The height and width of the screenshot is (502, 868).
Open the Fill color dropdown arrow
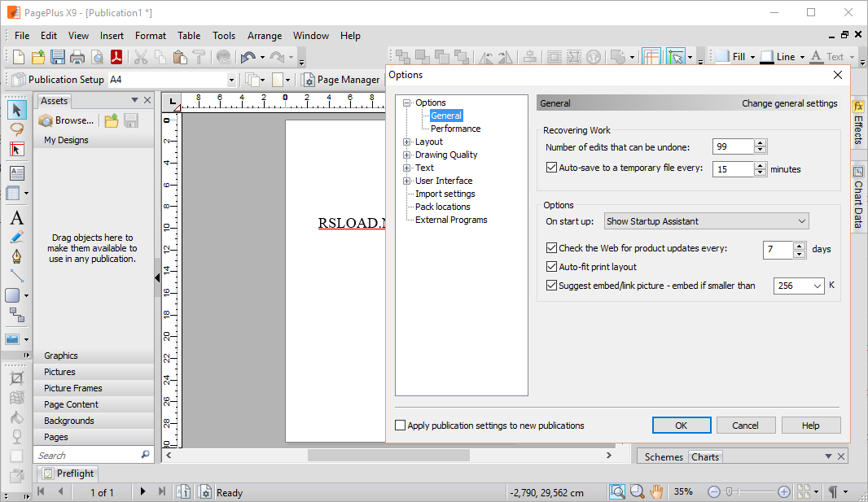(x=752, y=57)
